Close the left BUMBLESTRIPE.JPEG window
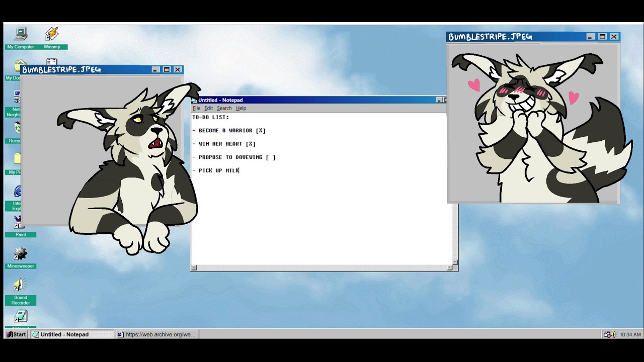 pyautogui.click(x=178, y=69)
